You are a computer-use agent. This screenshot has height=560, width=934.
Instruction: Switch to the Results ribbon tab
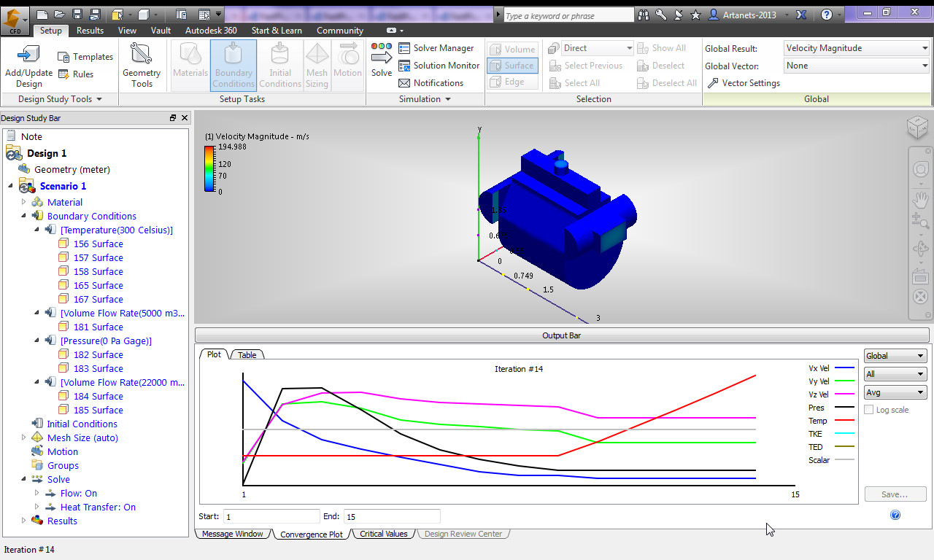point(90,31)
